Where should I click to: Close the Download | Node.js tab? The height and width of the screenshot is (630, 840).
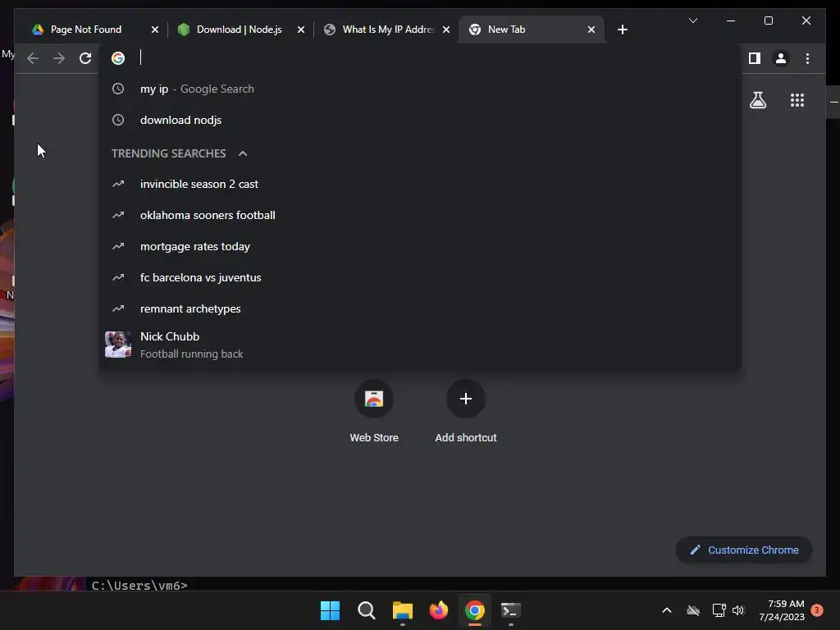[300, 30]
